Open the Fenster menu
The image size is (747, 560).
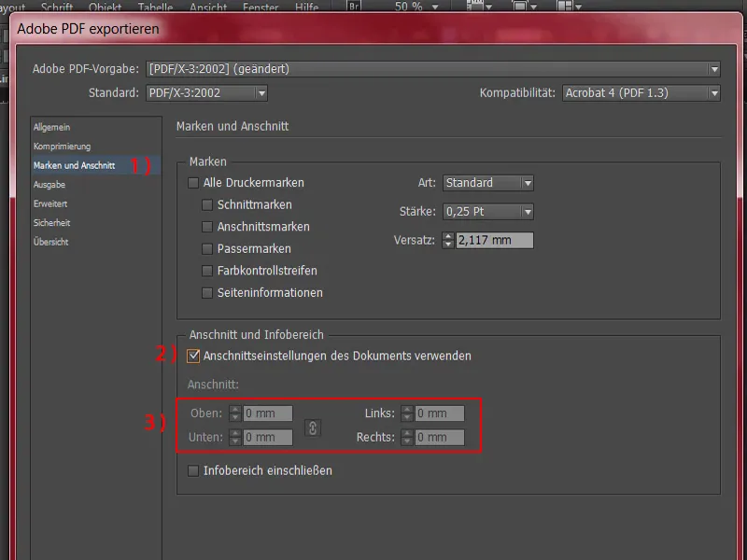261,7
